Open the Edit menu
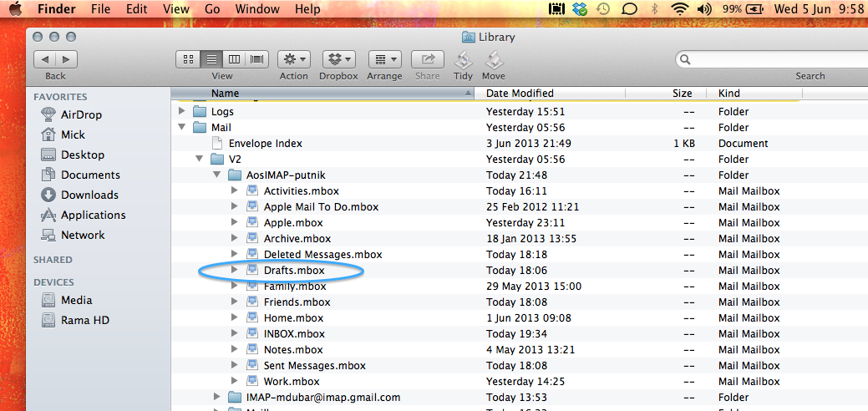This screenshot has width=868, height=411. click(x=137, y=9)
